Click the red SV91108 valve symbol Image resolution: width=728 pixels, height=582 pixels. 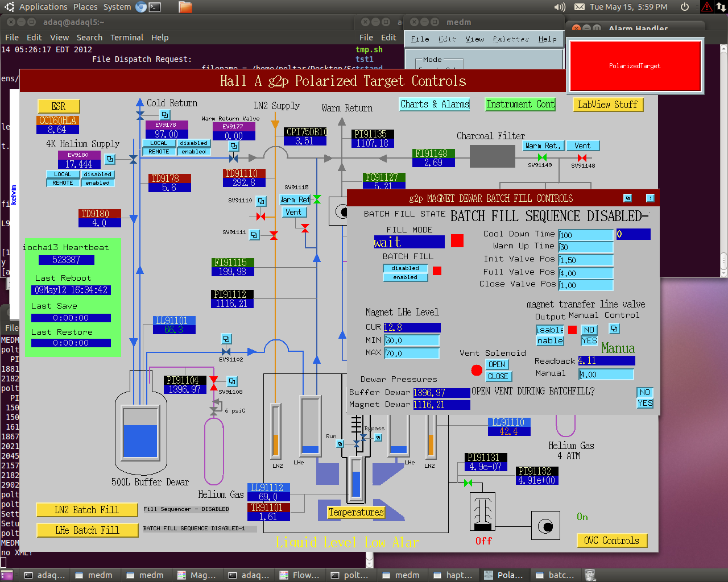pos(214,384)
